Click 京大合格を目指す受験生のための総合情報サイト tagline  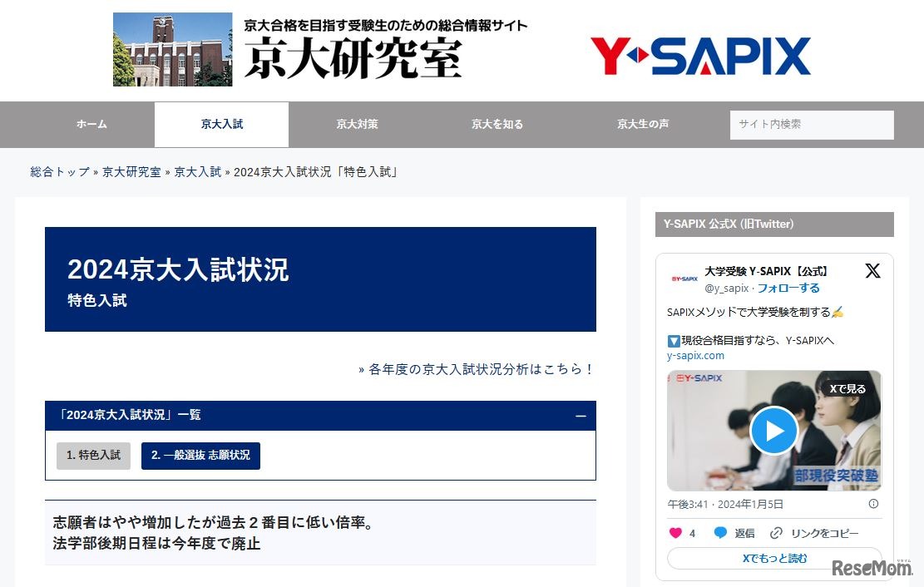(x=385, y=25)
